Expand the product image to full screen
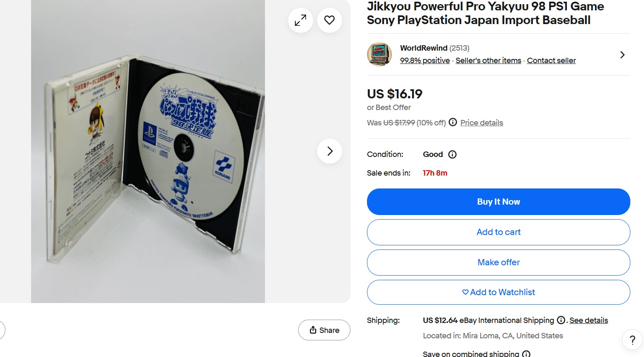The width and height of the screenshot is (644, 357). (x=300, y=20)
